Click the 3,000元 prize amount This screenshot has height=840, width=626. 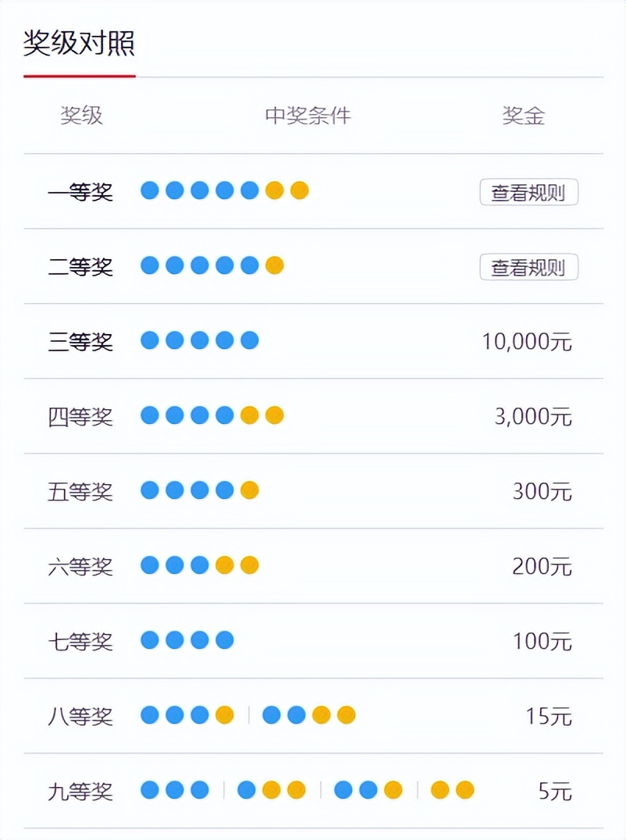(533, 417)
